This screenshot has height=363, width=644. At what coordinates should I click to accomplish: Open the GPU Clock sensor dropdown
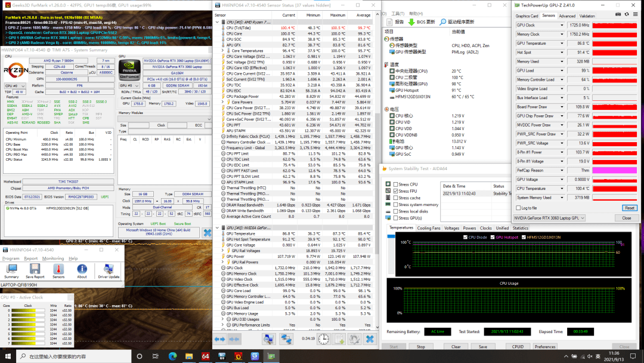pyautogui.click(x=562, y=25)
